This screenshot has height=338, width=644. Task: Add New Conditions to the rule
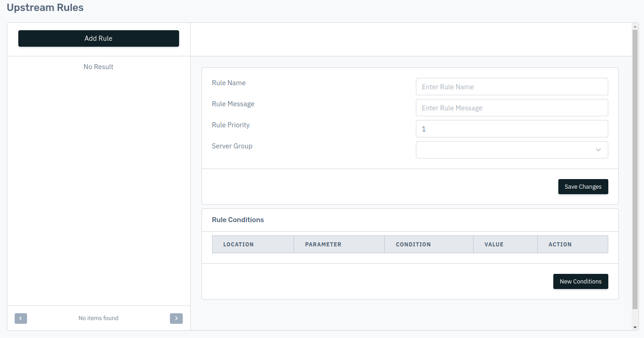(x=580, y=281)
